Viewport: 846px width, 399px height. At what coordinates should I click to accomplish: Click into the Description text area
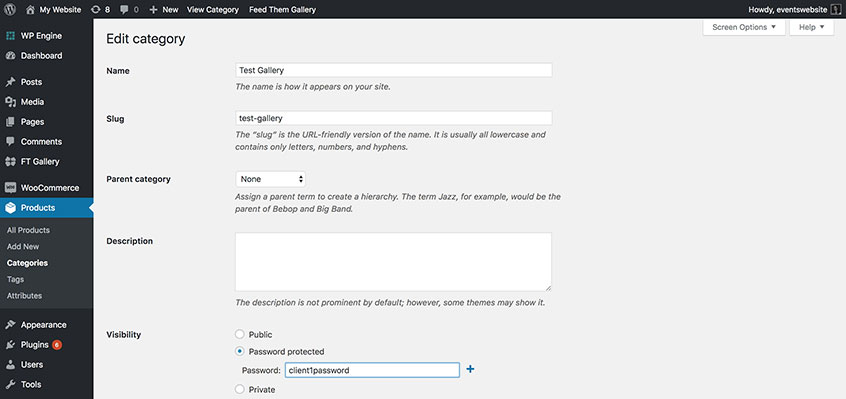point(393,262)
